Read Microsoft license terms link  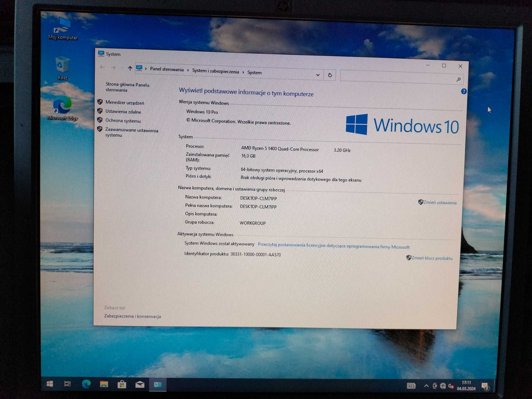tap(334, 246)
